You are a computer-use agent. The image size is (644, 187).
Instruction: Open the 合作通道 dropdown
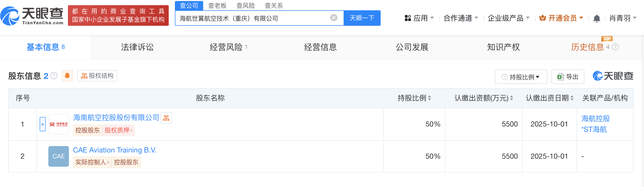click(x=461, y=18)
